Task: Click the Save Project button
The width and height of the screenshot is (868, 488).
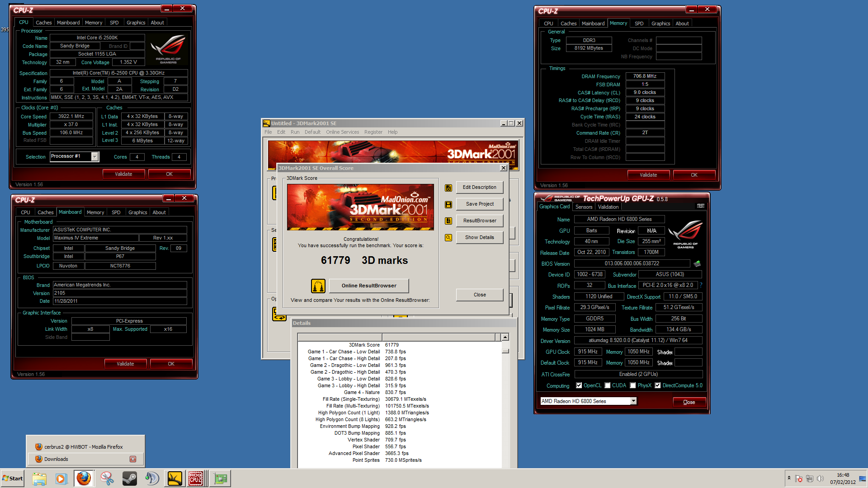Action: tap(479, 204)
